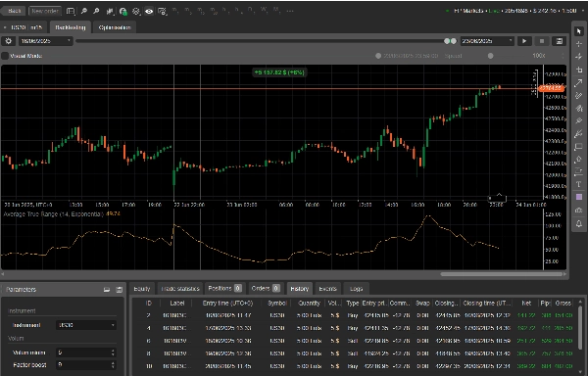Click the Back button
This screenshot has width=588, height=376.
click(14, 11)
